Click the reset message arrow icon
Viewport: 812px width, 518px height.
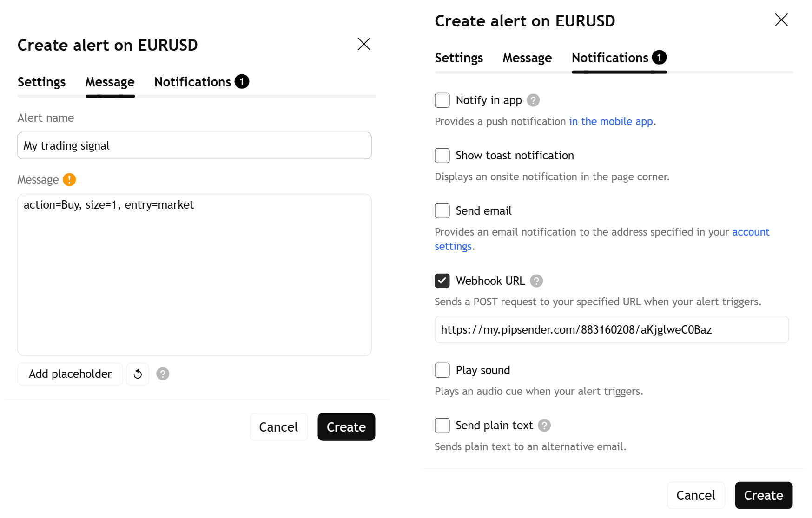138,374
